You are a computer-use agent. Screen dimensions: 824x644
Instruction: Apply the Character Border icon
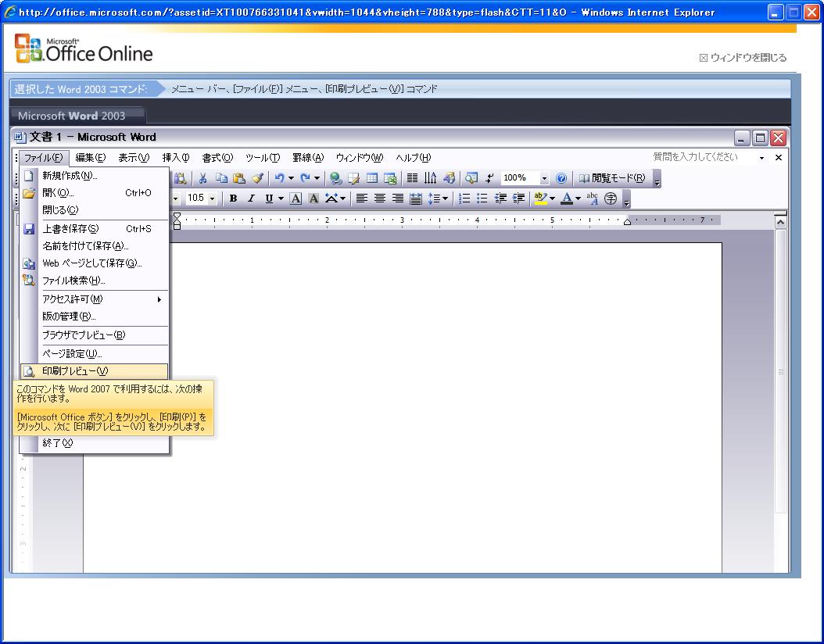[296, 198]
